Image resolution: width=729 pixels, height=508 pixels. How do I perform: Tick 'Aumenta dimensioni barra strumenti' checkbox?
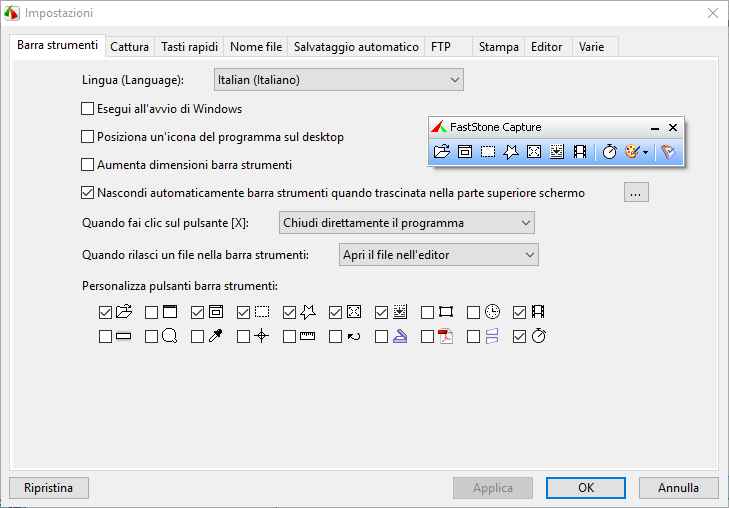point(87,165)
